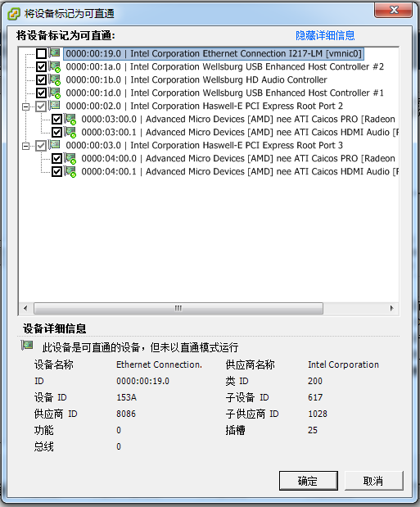This screenshot has height=507, width=420.
Task: Enable passthrough checkbox for Ethernet Connection I217-LM
Action: pos(41,54)
